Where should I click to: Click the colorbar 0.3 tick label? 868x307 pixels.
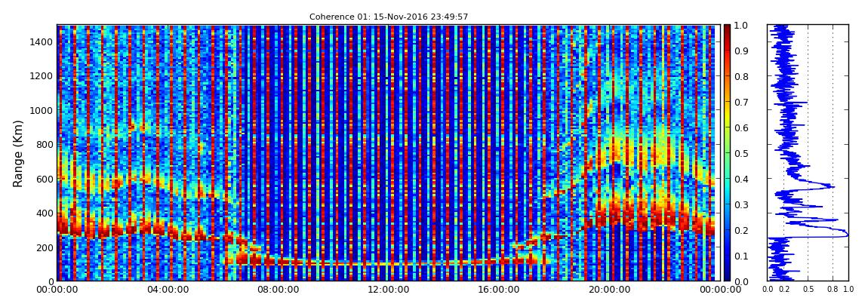coord(740,204)
